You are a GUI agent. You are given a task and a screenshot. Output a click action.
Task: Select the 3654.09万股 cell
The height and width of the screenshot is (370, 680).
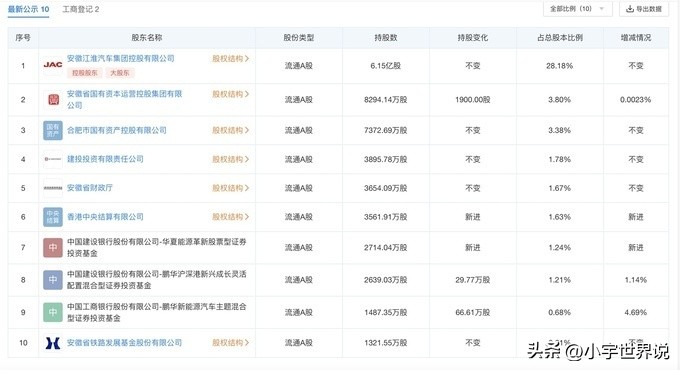[386, 188]
